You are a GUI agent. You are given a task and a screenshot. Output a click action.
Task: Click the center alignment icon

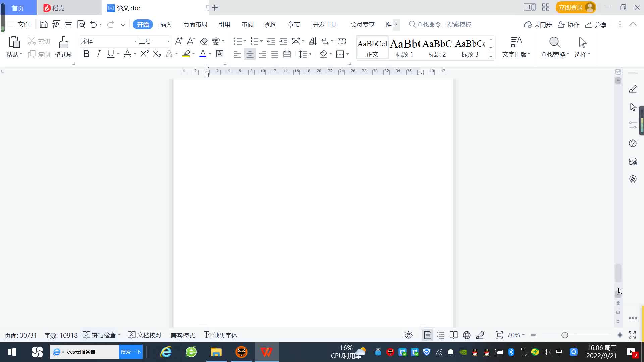coord(250,54)
